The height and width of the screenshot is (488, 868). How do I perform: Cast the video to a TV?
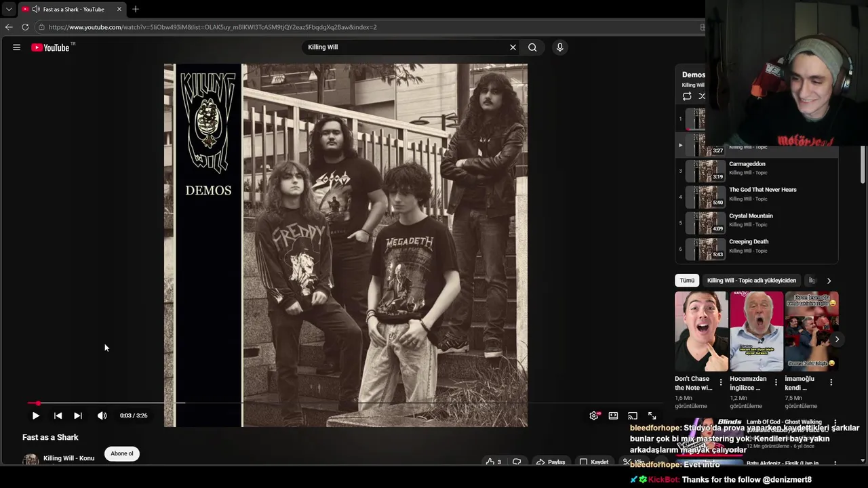633,415
